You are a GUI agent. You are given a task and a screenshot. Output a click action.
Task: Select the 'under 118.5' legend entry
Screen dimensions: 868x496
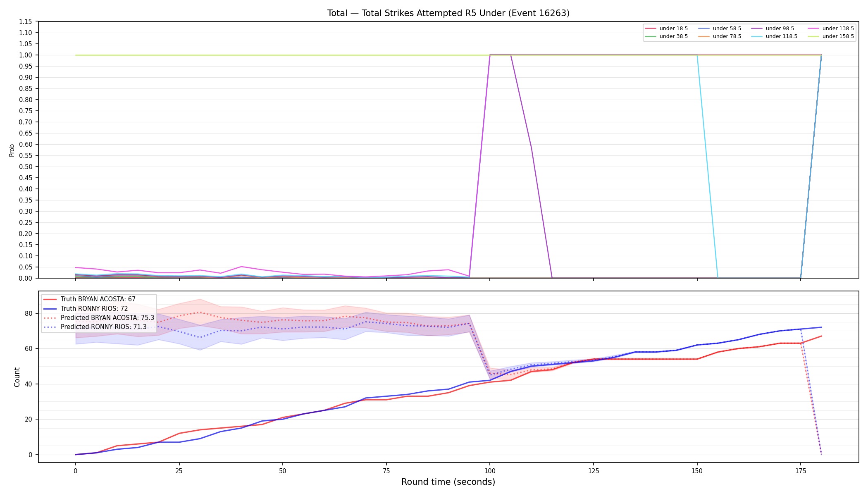click(x=774, y=36)
